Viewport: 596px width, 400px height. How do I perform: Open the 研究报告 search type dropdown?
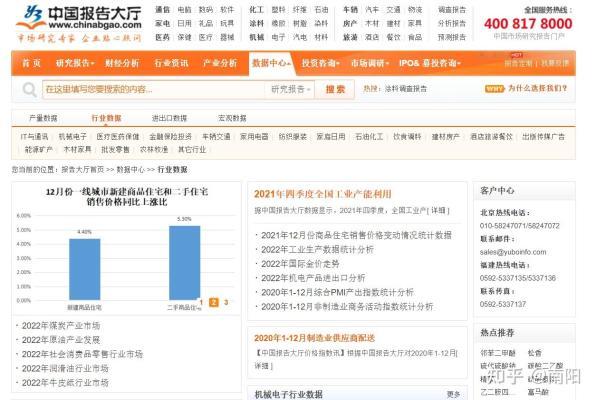(x=290, y=90)
